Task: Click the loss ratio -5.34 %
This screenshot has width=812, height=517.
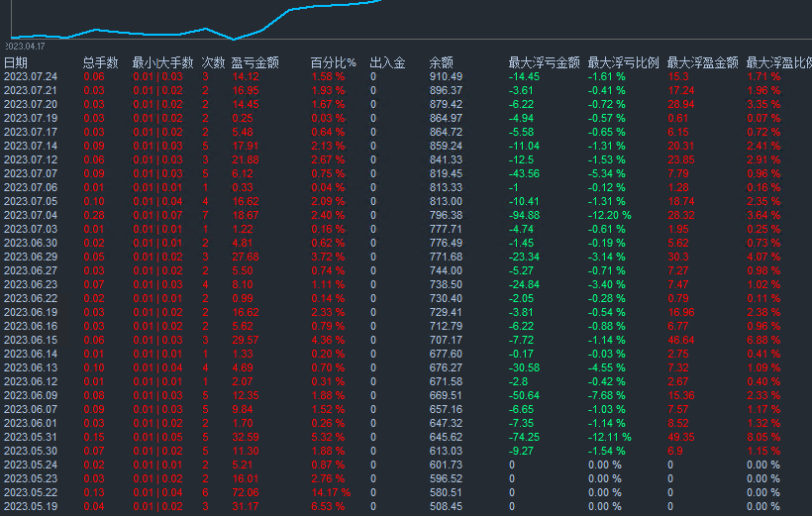Action: pyautogui.click(x=606, y=174)
